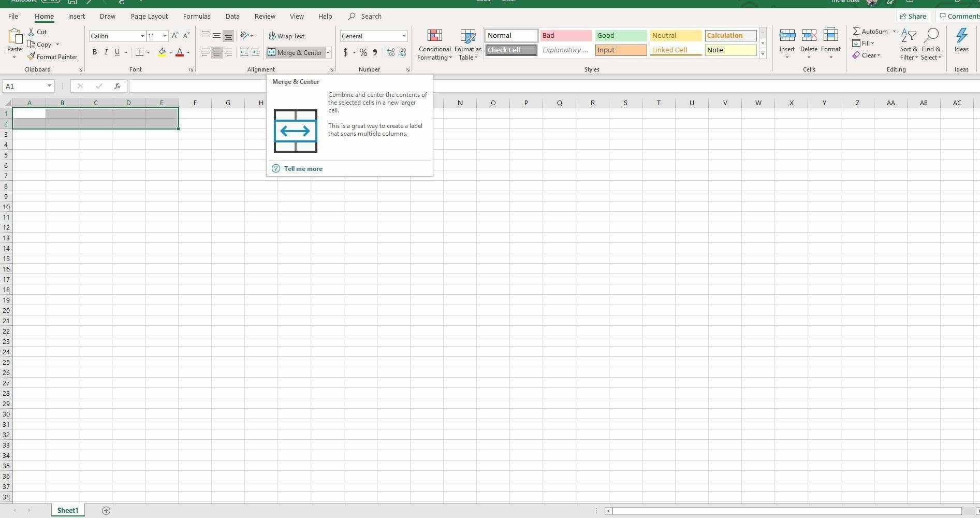Apply the fill color bucket
This screenshot has height=518, width=980.
coord(162,52)
